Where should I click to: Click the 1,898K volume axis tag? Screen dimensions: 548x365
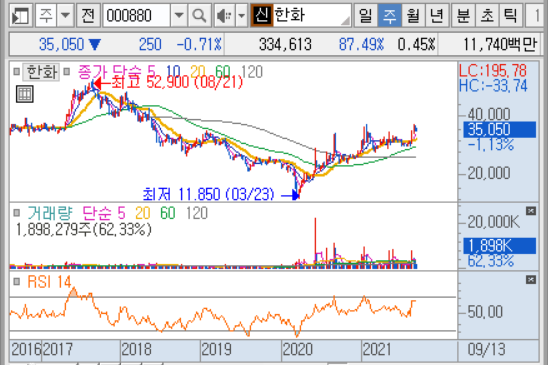point(499,246)
